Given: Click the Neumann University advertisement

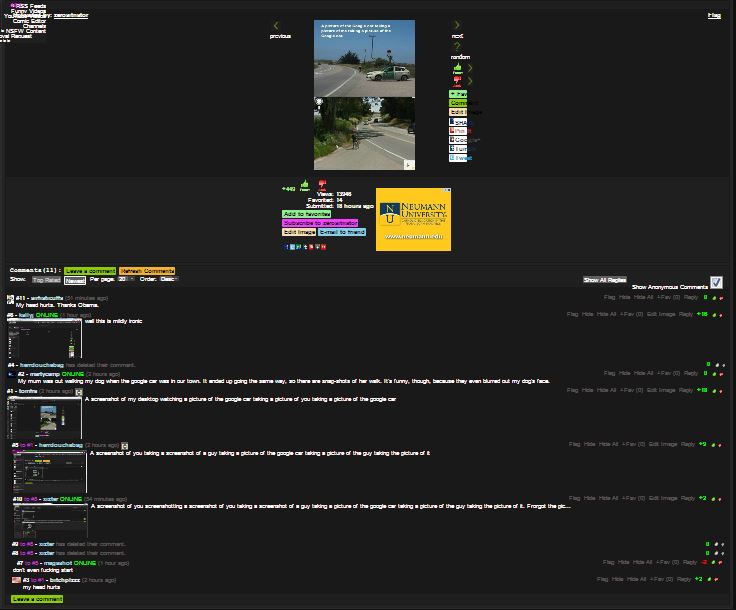Looking at the screenshot, I should (413, 220).
